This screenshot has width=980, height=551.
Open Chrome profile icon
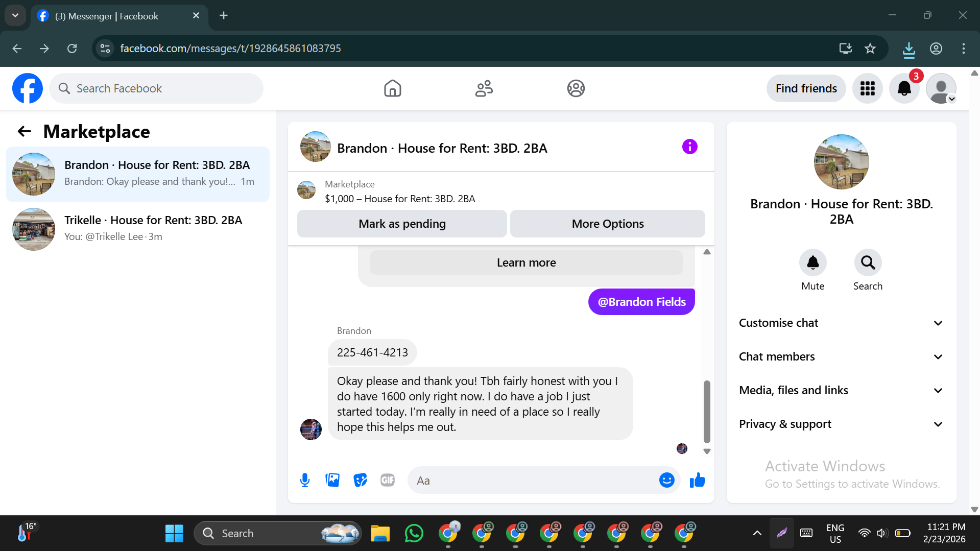tap(936, 49)
